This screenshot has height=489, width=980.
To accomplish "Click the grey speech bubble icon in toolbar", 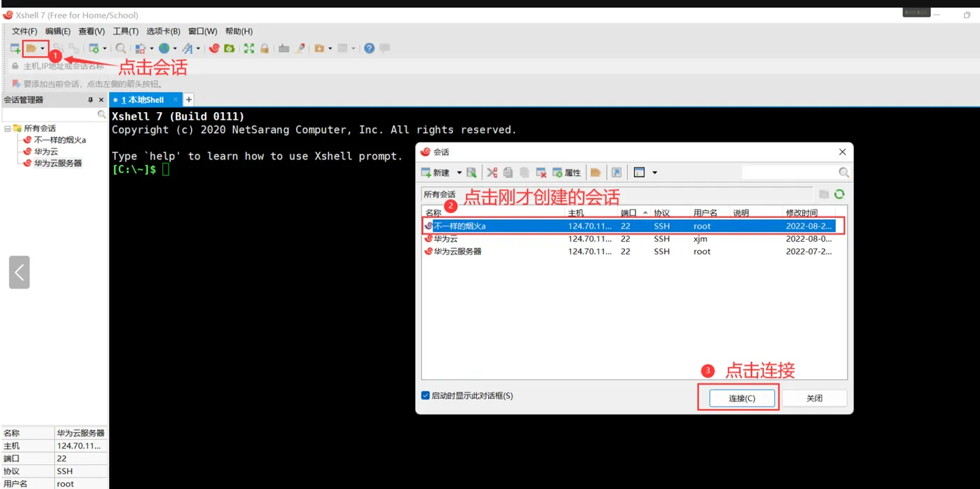I will click(384, 48).
